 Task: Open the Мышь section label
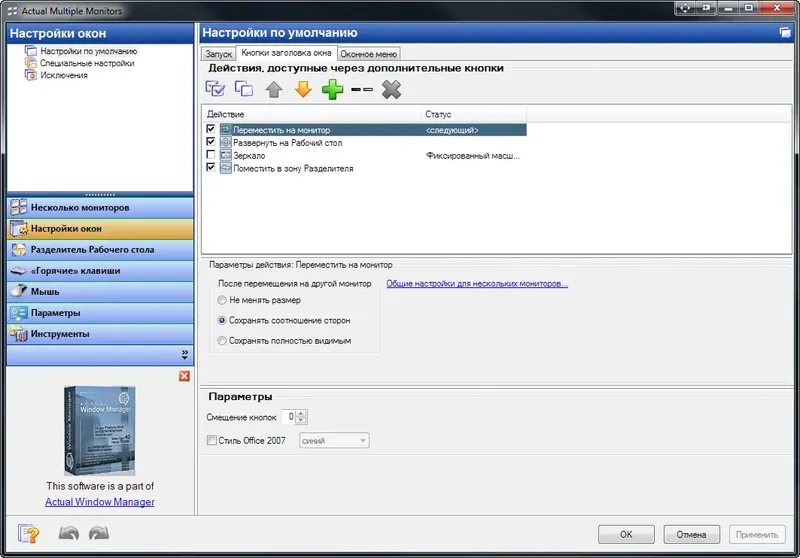45,292
